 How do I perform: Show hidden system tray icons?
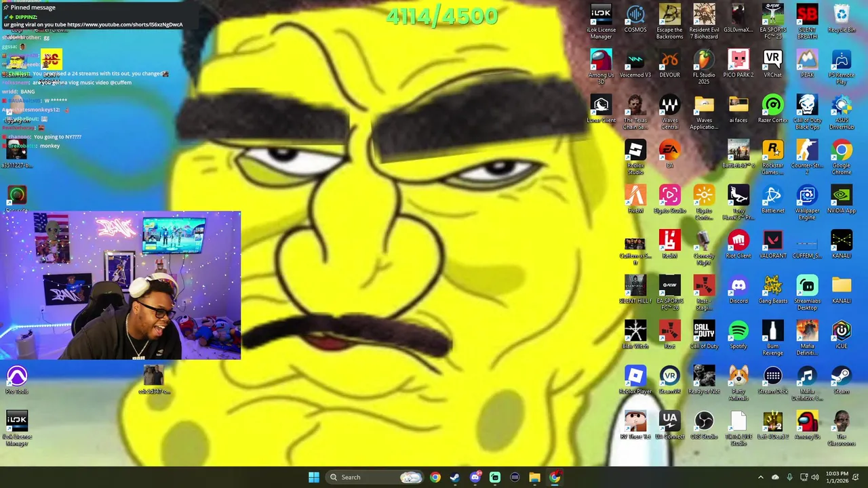click(760, 477)
